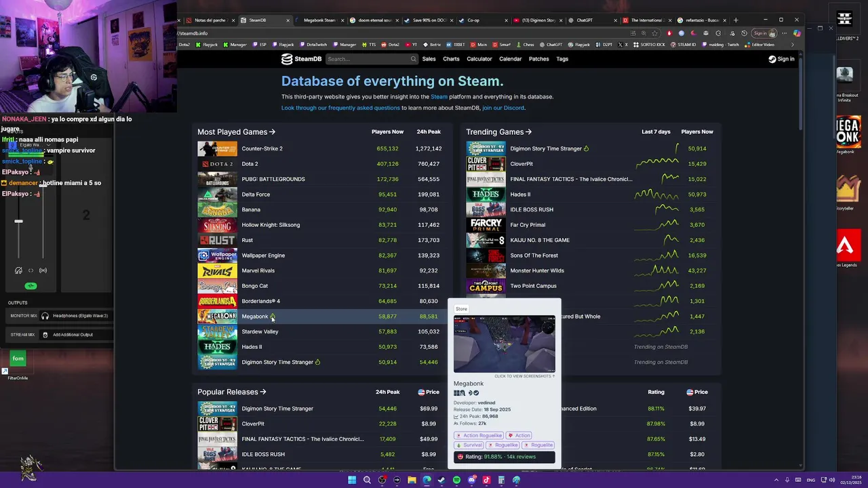Click the Far Cry Primal logo icon
The height and width of the screenshot is (488, 868).
(x=486, y=225)
